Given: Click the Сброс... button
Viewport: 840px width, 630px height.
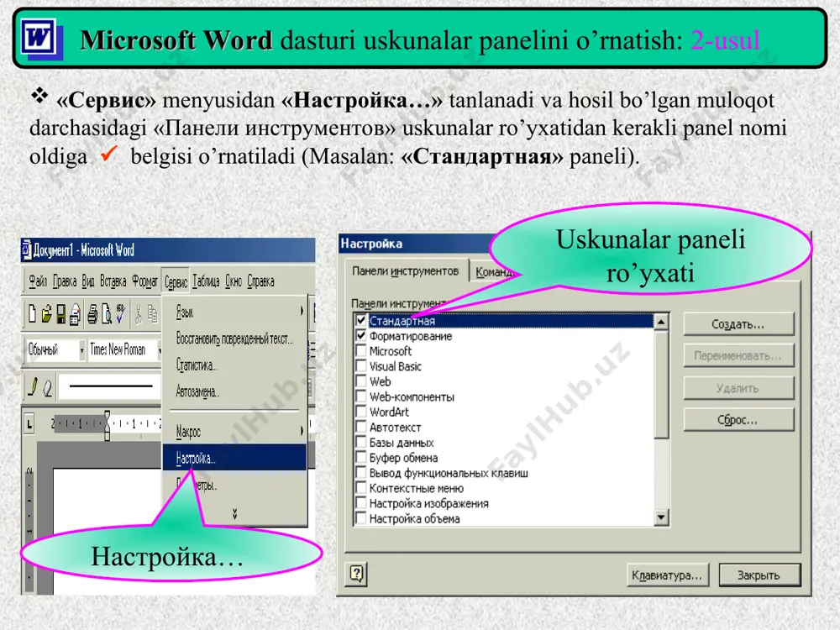Looking at the screenshot, I should (738, 419).
